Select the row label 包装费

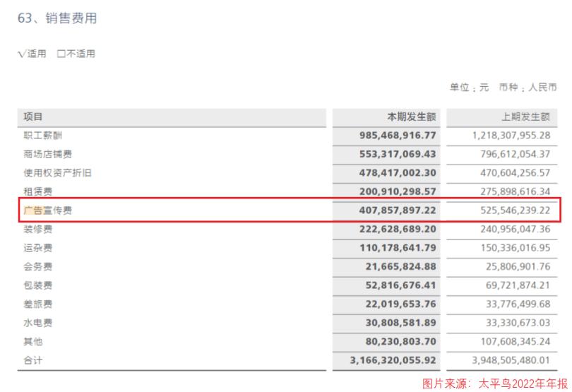[x=38, y=285]
